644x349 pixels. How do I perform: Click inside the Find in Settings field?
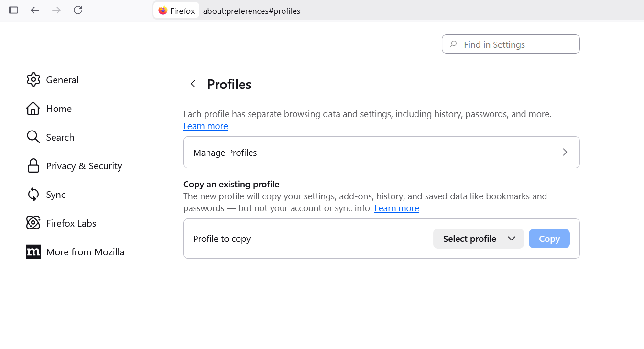click(510, 44)
